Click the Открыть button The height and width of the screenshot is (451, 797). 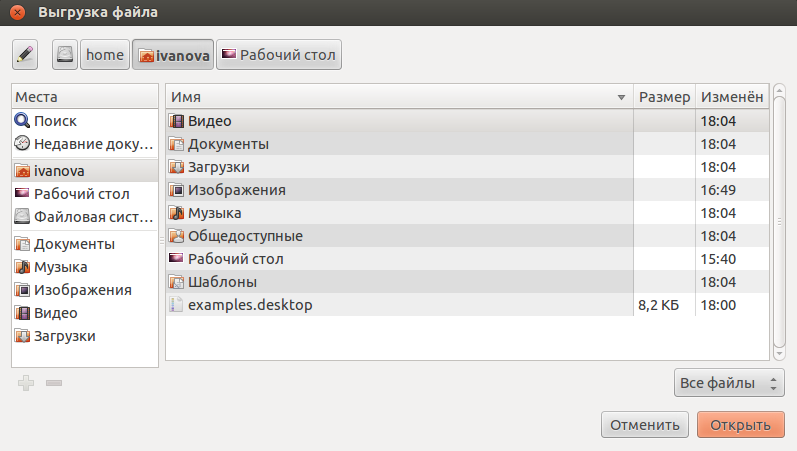(x=740, y=424)
